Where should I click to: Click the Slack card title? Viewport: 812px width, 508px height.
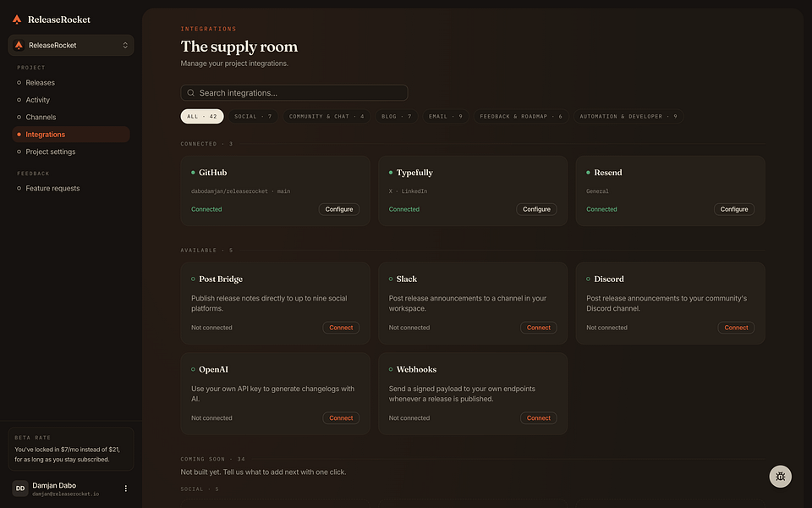pyautogui.click(x=407, y=279)
